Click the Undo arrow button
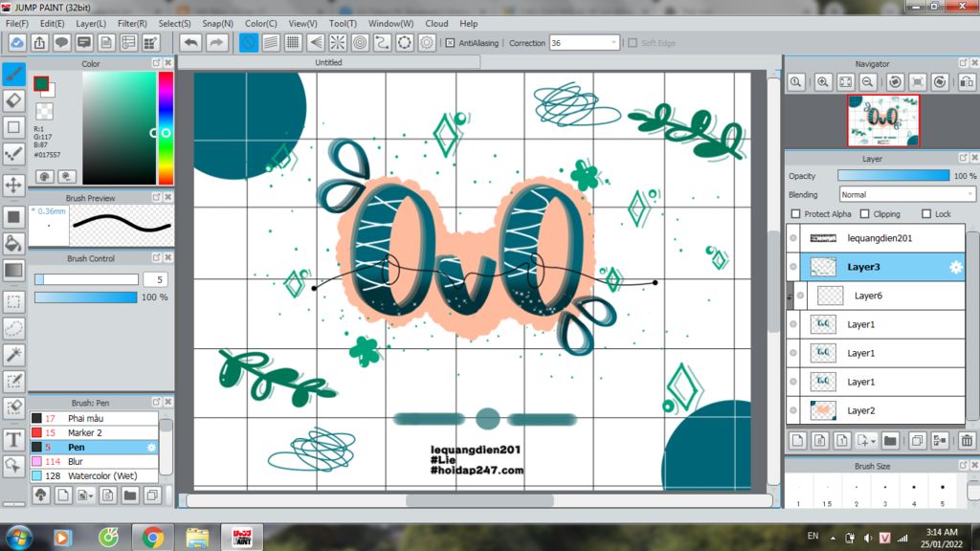This screenshot has width=980, height=551. (191, 43)
